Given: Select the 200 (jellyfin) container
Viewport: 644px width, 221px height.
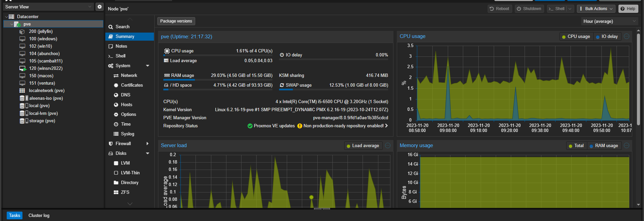Looking at the screenshot, I should (x=41, y=32).
